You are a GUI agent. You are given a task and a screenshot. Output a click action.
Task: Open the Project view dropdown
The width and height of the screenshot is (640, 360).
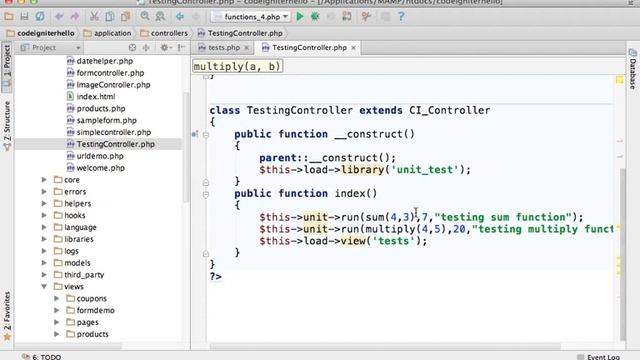coord(51,48)
